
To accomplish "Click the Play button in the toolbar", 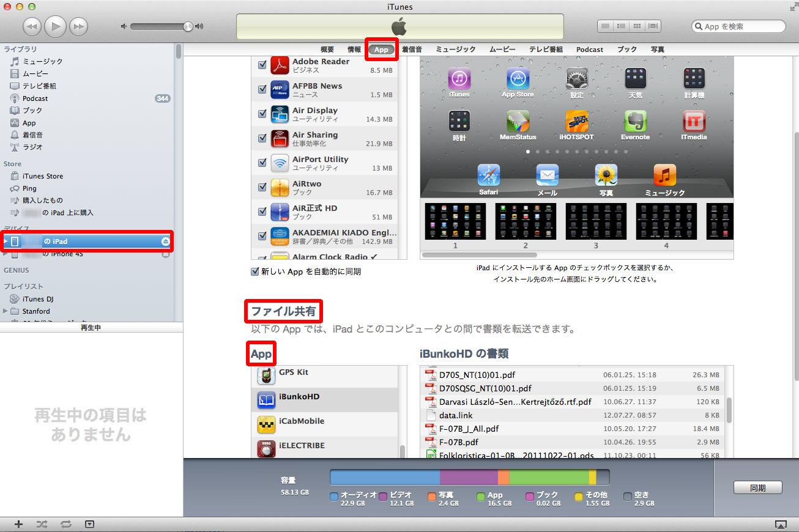I will [x=55, y=26].
